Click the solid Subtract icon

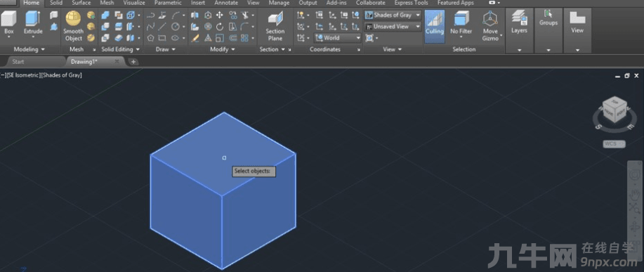pyautogui.click(x=105, y=27)
